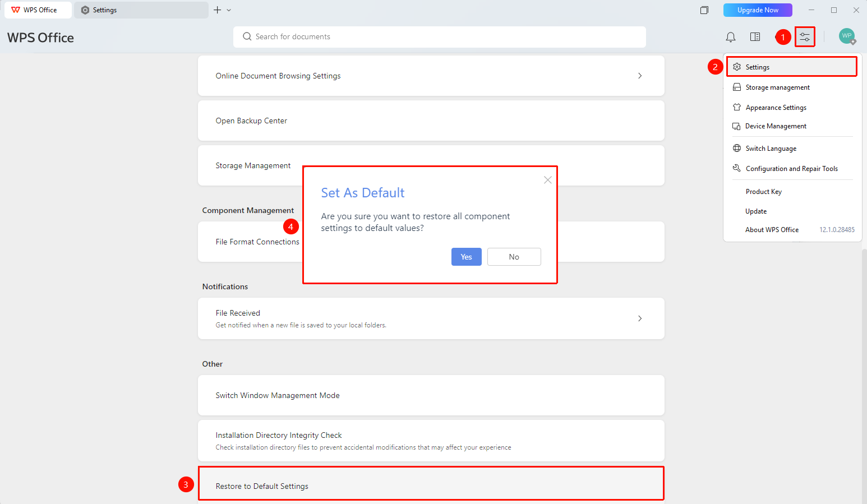This screenshot has width=867, height=504.
Task: Click the Switch Language globe icon
Action: click(x=737, y=148)
